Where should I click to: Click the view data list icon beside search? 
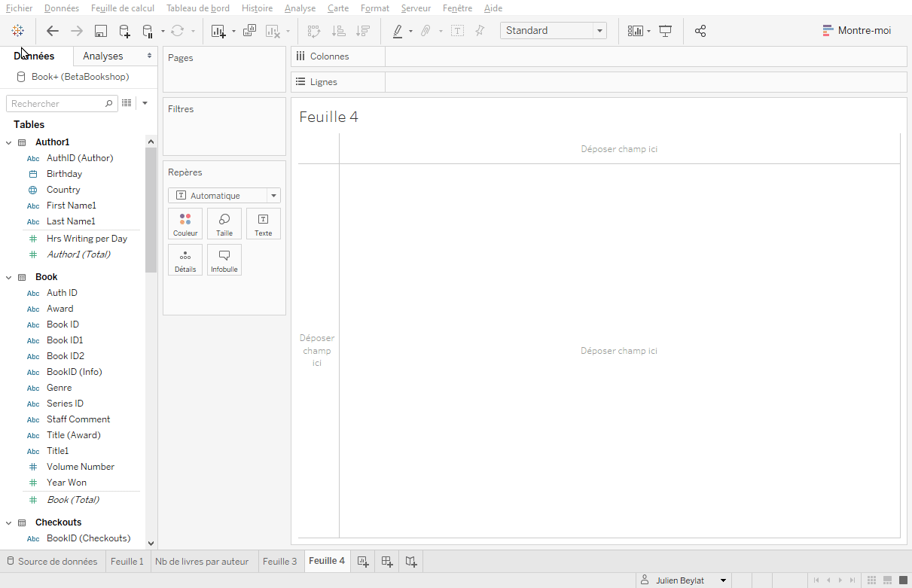pyautogui.click(x=127, y=103)
